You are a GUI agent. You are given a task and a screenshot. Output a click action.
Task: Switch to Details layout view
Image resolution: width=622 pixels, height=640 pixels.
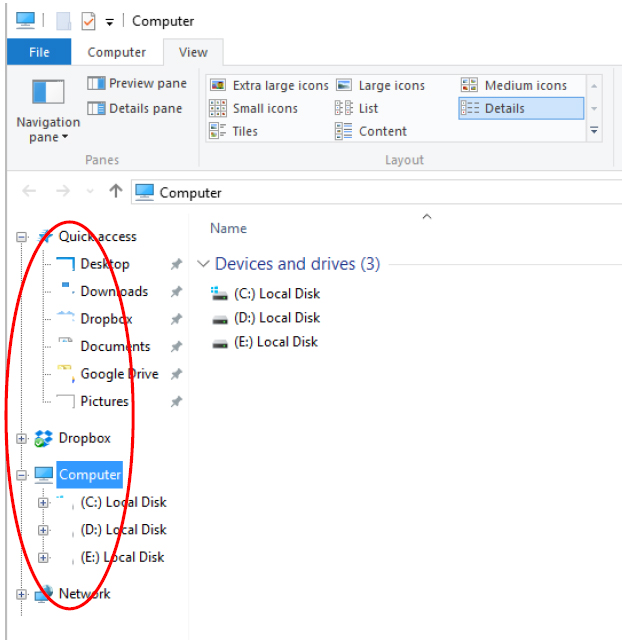tap(504, 108)
